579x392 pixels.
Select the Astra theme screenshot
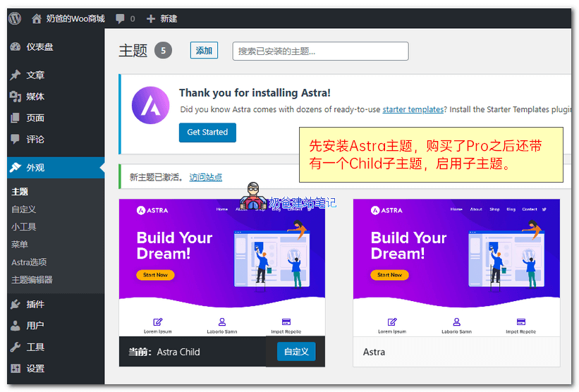point(456,268)
